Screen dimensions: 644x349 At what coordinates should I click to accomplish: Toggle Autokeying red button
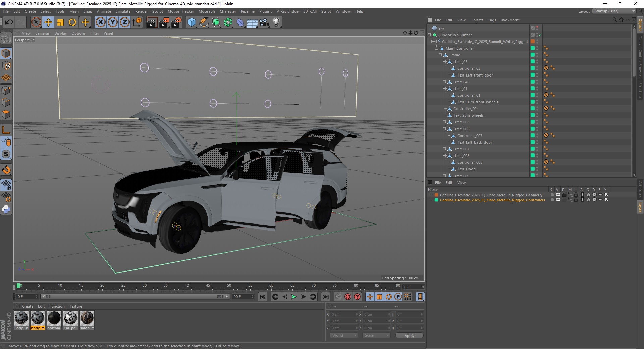(x=348, y=297)
